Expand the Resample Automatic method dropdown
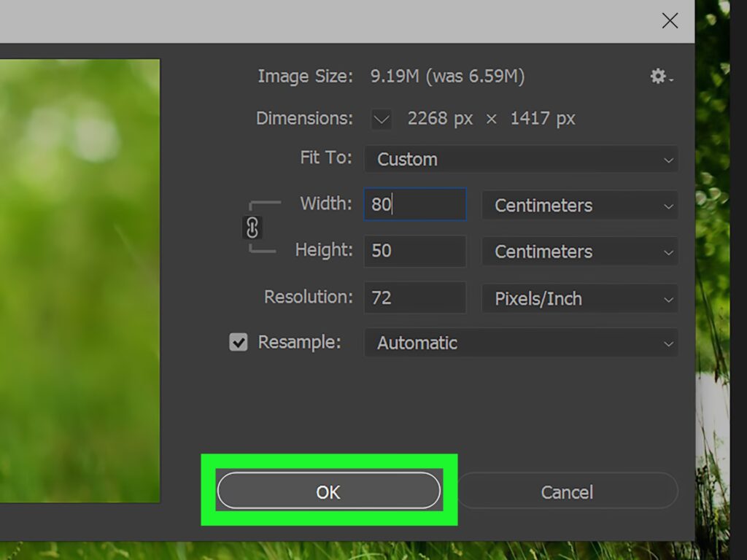 (521, 343)
